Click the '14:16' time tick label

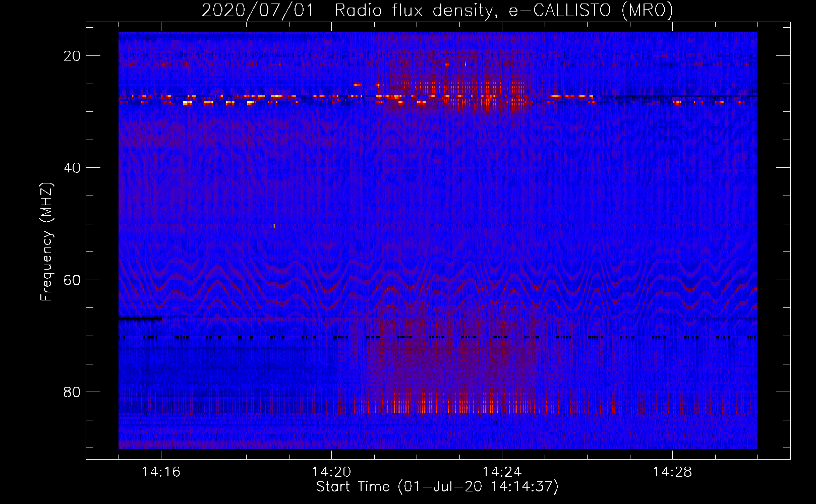161,472
